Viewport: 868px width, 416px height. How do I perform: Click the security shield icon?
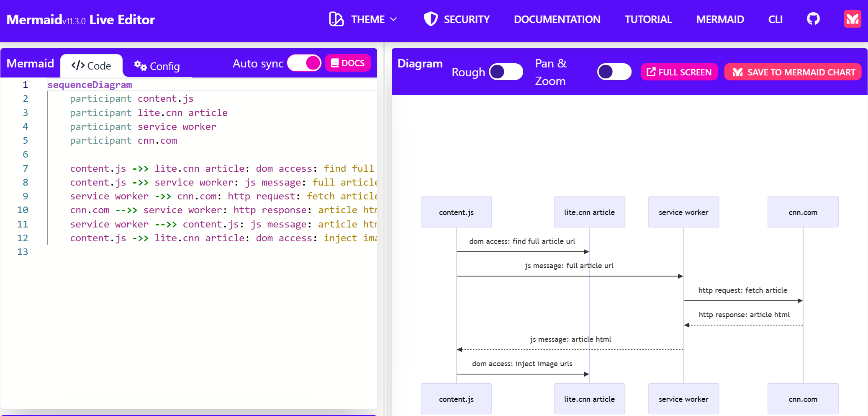431,19
